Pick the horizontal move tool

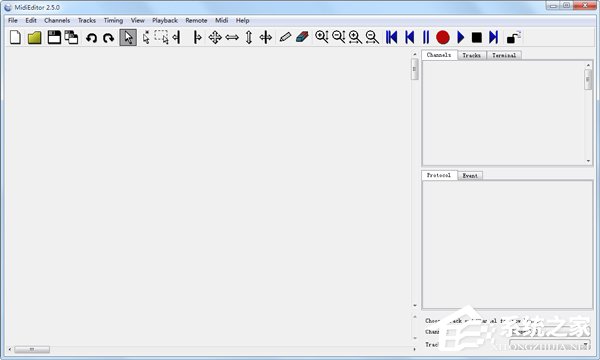[x=232, y=37]
